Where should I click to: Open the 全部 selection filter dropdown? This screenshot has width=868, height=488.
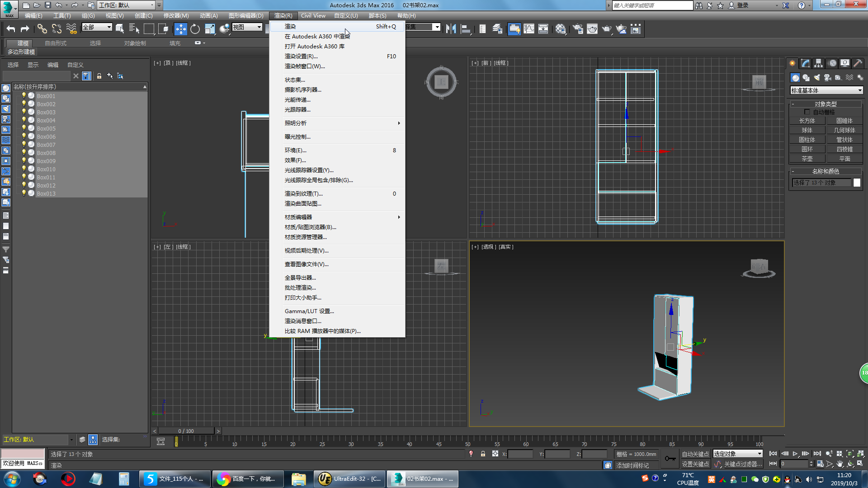tap(97, 27)
